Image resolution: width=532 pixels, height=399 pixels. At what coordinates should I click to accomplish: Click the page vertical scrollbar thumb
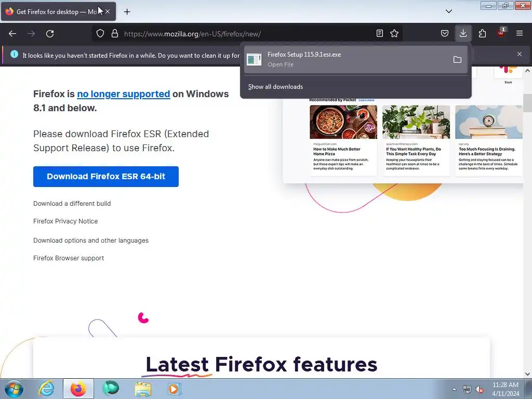(x=527, y=103)
